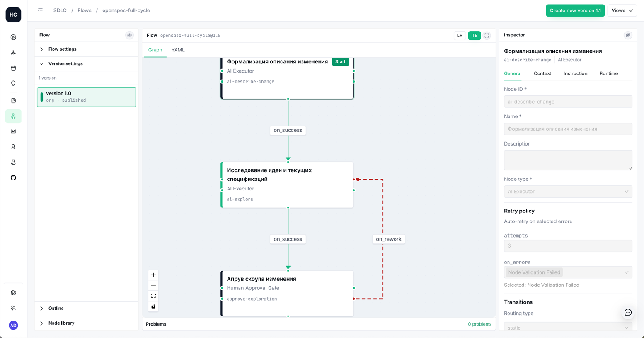Expand Flow settings section

click(86, 49)
